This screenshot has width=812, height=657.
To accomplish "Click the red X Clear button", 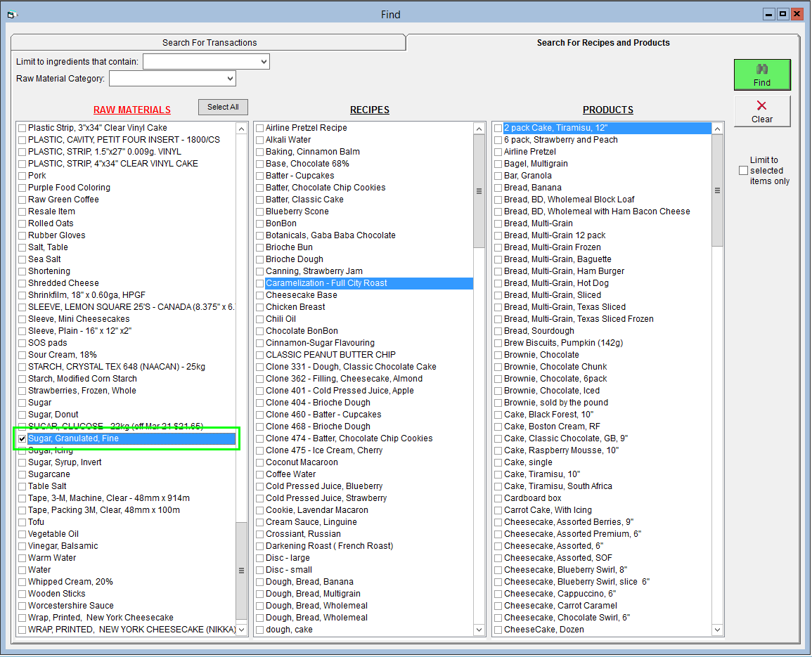I will click(x=761, y=111).
